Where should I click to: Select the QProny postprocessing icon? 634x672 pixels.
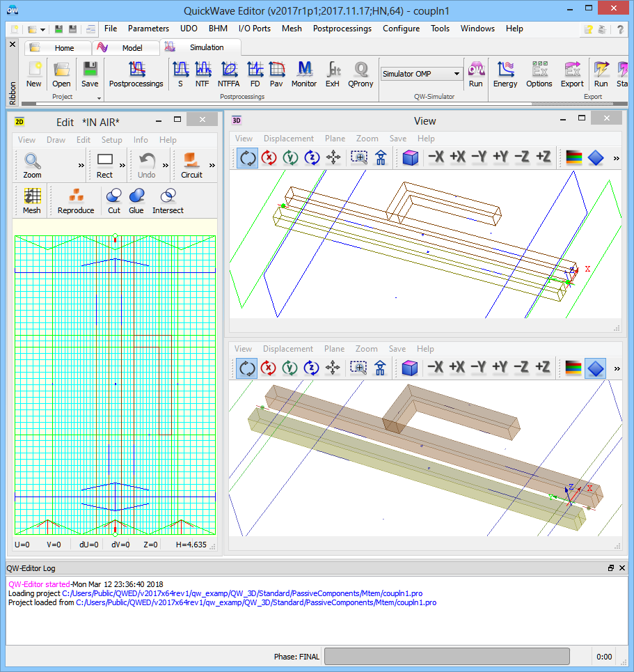(360, 74)
